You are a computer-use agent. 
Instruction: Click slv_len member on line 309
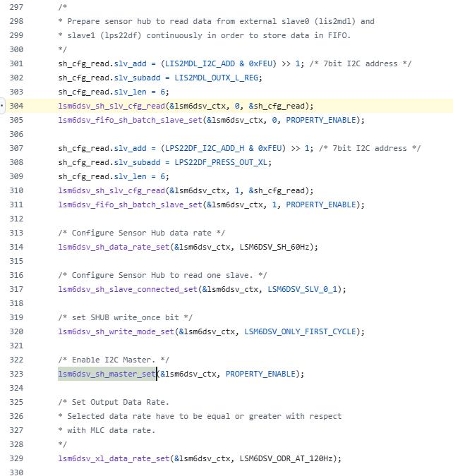coord(130,177)
